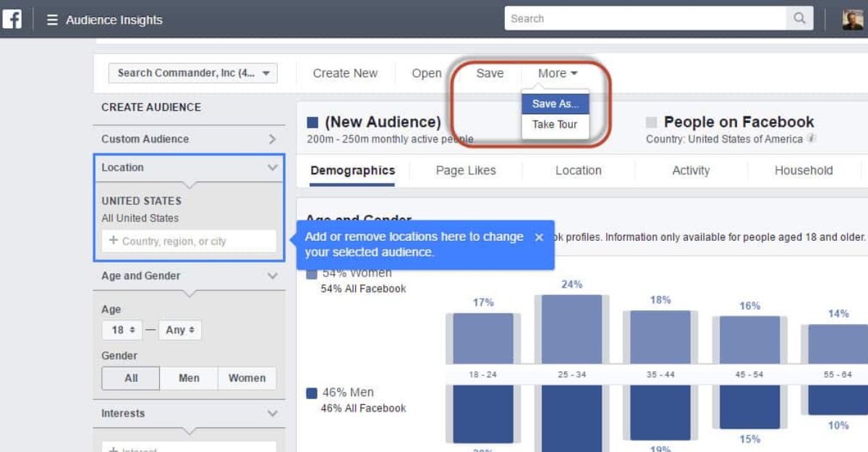Click the Country, region, or city field
This screenshot has width=868, height=452.
(x=189, y=241)
